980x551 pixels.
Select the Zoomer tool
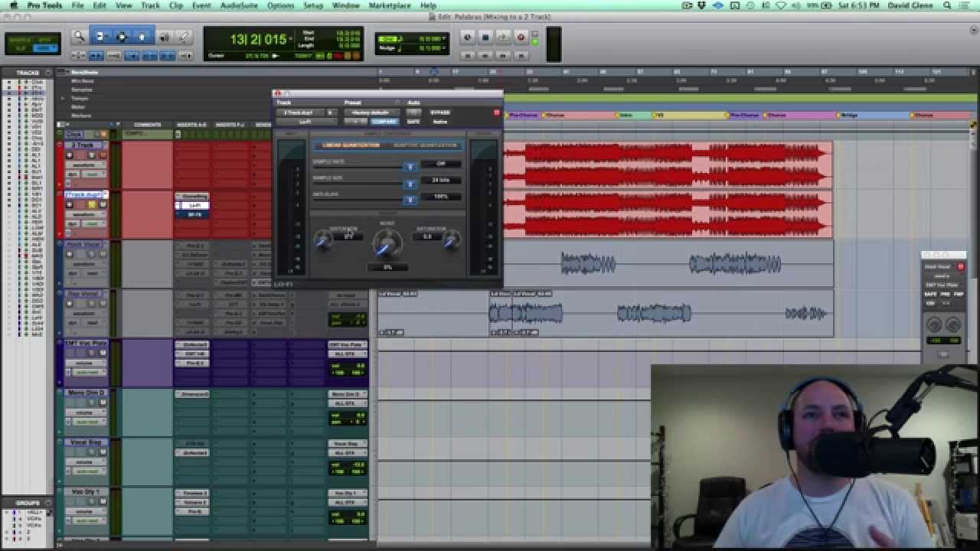pos(79,36)
